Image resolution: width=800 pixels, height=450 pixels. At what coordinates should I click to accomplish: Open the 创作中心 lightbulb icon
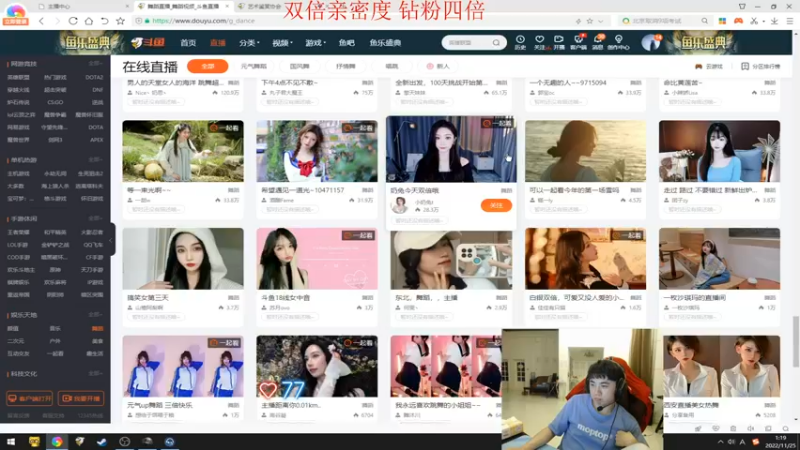(618, 42)
